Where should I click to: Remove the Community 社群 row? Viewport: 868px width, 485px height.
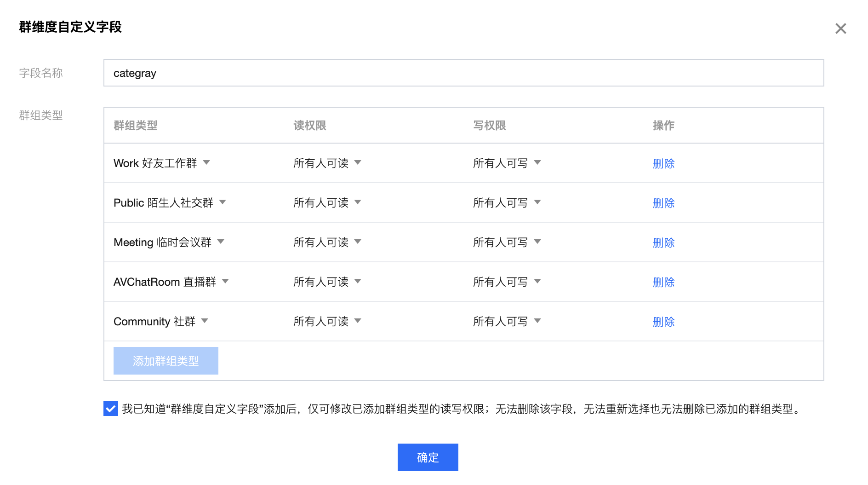[x=663, y=322]
